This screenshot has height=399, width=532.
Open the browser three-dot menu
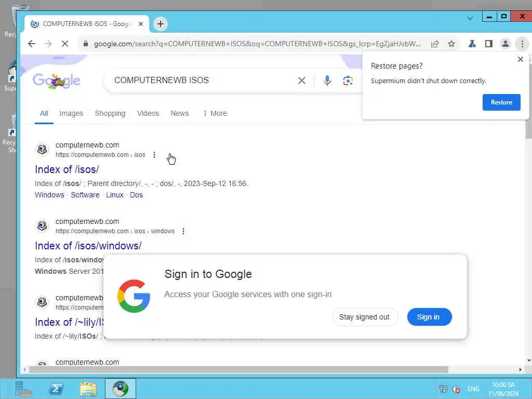[522, 44]
